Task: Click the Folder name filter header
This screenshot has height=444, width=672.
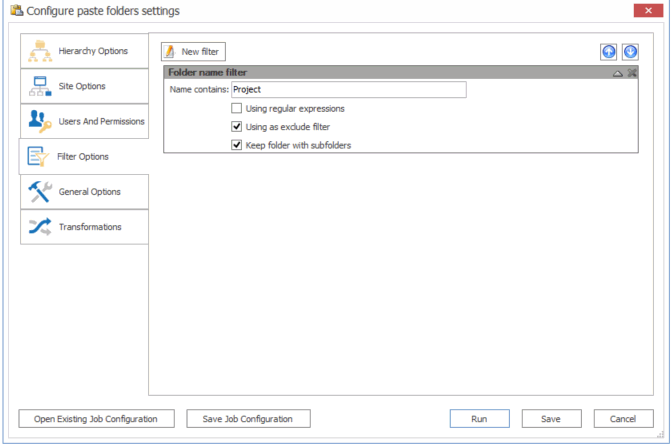Action: click(x=401, y=72)
